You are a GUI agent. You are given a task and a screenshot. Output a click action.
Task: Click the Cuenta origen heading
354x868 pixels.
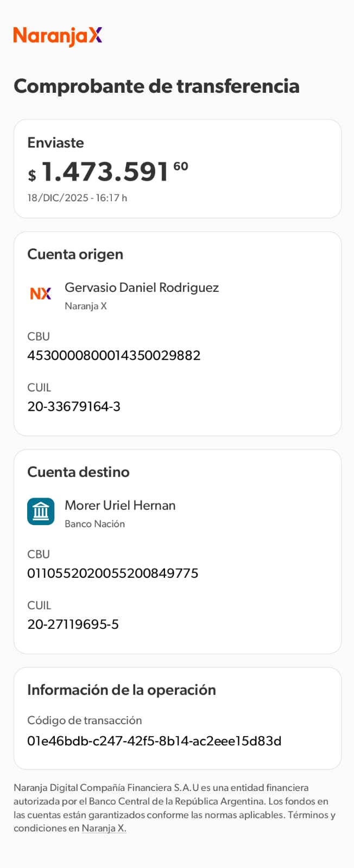(75, 254)
